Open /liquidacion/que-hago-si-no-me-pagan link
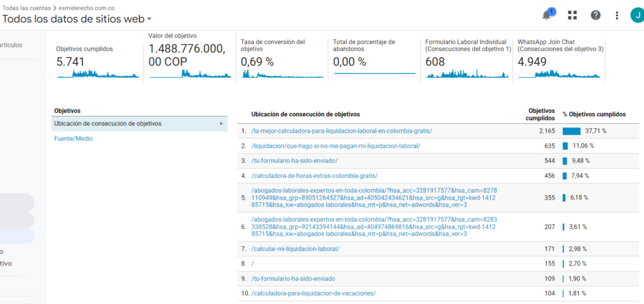Viewport: 644px width, 304px height. [x=335, y=146]
